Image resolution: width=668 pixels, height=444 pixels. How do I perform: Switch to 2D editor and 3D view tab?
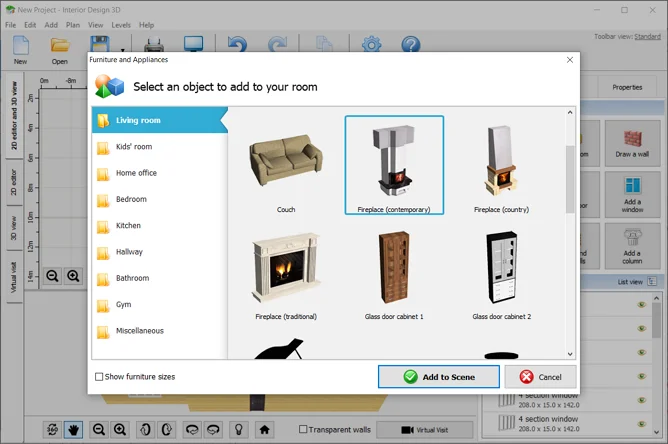(x=14, y=115)
